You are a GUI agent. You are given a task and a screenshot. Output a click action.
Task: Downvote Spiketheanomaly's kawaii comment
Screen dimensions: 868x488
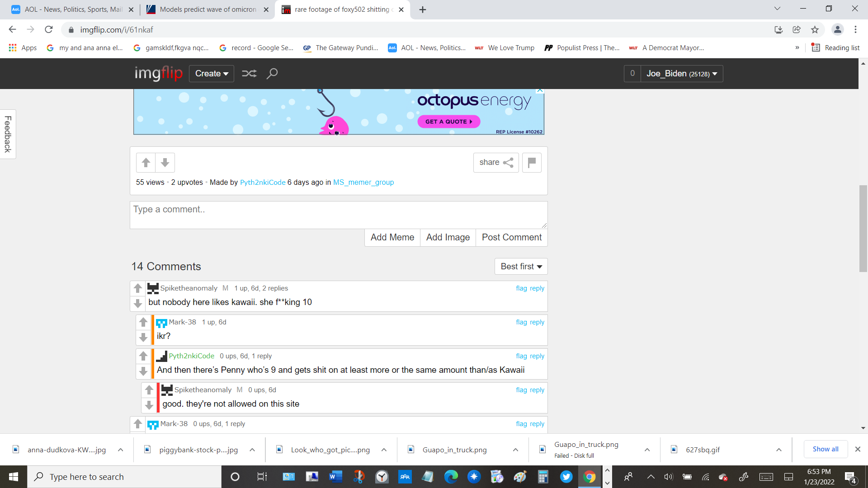(x=138, y=304)
